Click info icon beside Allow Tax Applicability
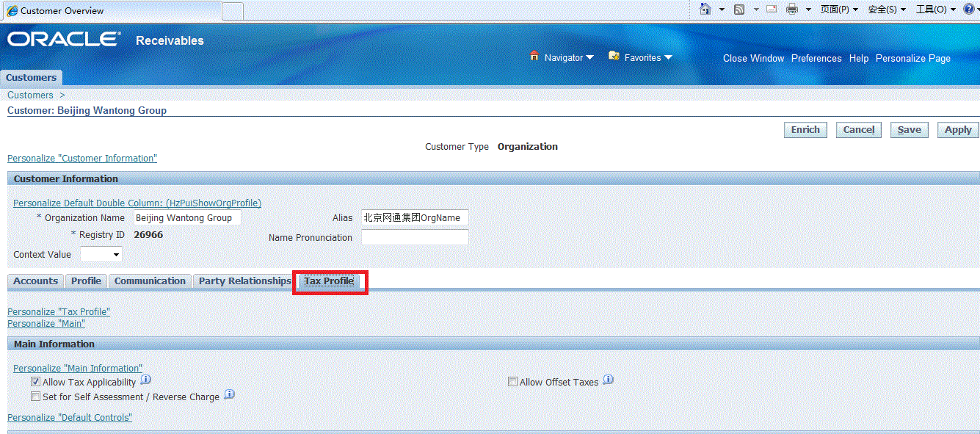The height and width of the screenshot is (434, 980). [x=145, y=380]
